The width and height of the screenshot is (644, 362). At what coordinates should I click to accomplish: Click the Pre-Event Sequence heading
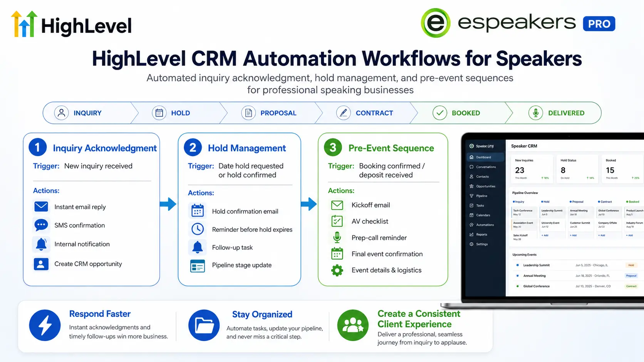point(391,148)
